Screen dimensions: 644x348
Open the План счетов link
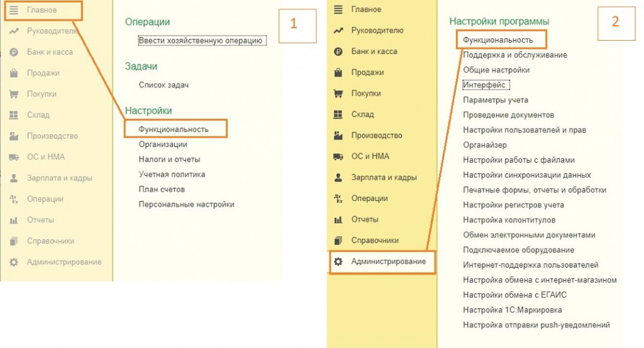pos(162,189)
